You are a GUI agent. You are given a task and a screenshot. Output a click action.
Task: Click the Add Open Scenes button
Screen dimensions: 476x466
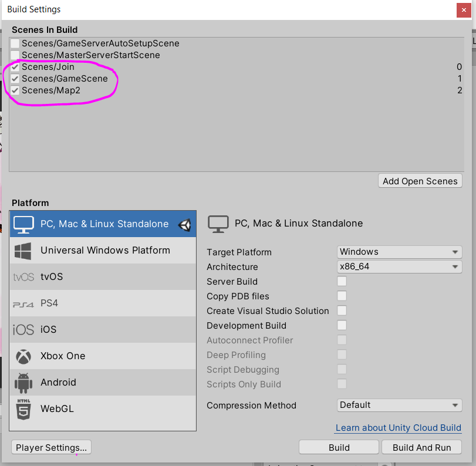tap(420, 181)
